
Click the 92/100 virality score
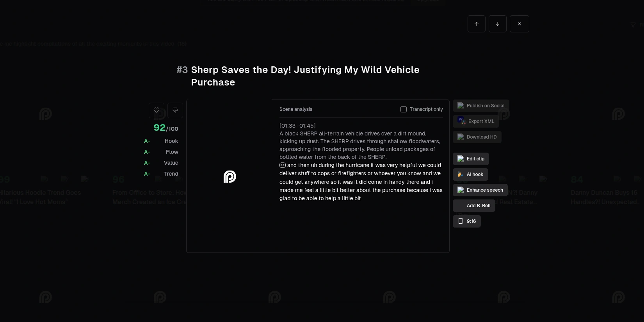(x=165, y=128)
